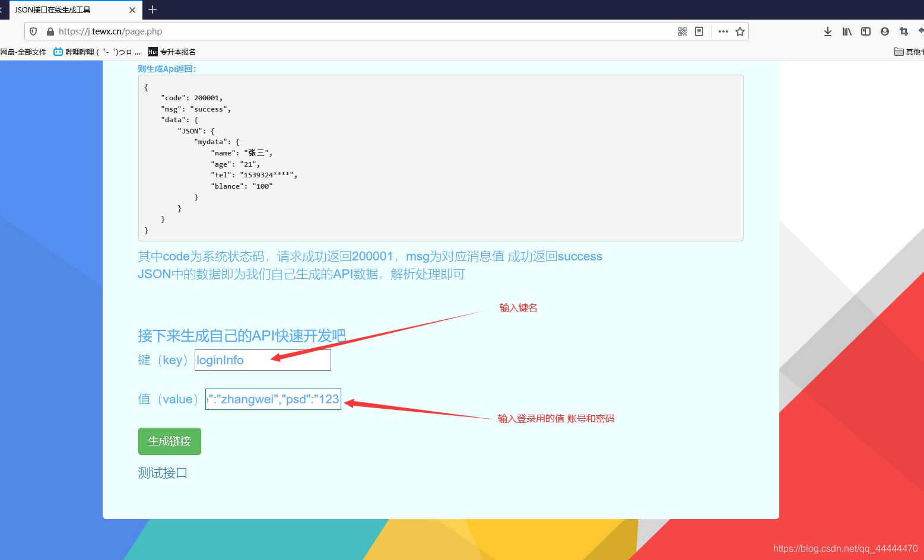This screenshot has width=924, height=560.
Task: Toggle reader view icon
Action: click(x=699, y=31)
